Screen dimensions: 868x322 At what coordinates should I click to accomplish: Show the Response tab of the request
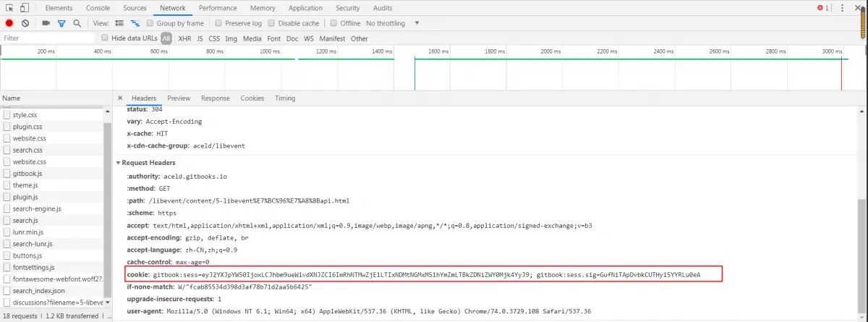click(216, 98)
